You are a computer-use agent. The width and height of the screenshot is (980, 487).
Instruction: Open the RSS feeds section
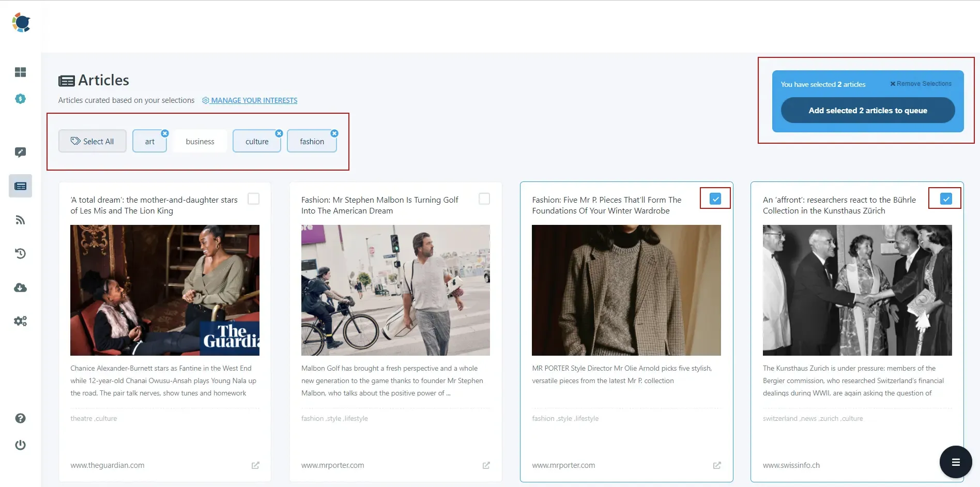[x=21, y=220]
